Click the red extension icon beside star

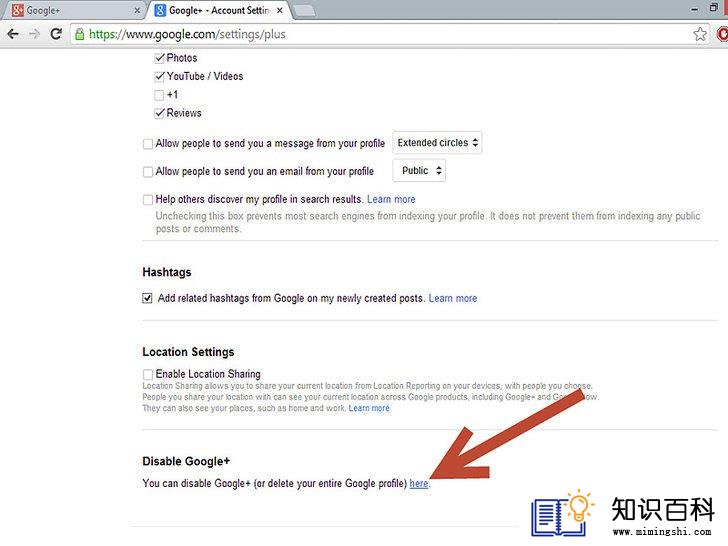coord(722,34)
